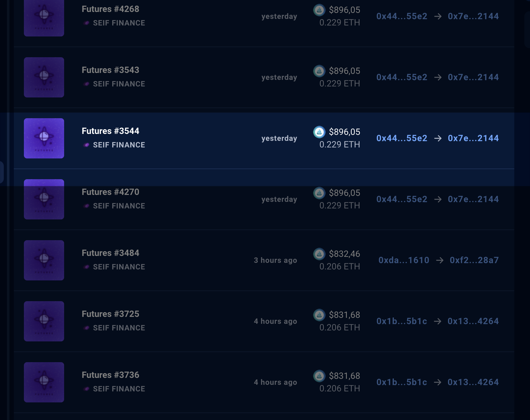The width and height of the screenshot is (530, 420).
Task: Open SEIF FINANCE collection under Futures #3736
Action: [119, 389]
